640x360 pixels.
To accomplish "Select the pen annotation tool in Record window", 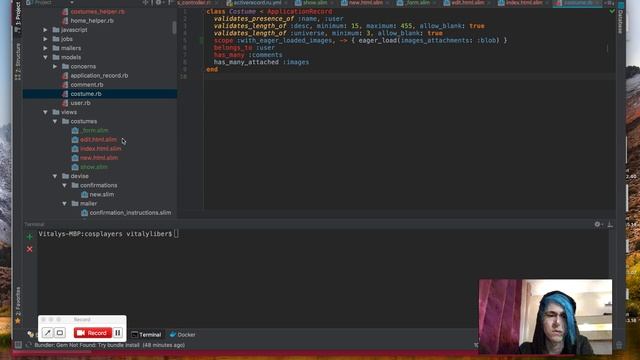I will (x=47, y=333).
